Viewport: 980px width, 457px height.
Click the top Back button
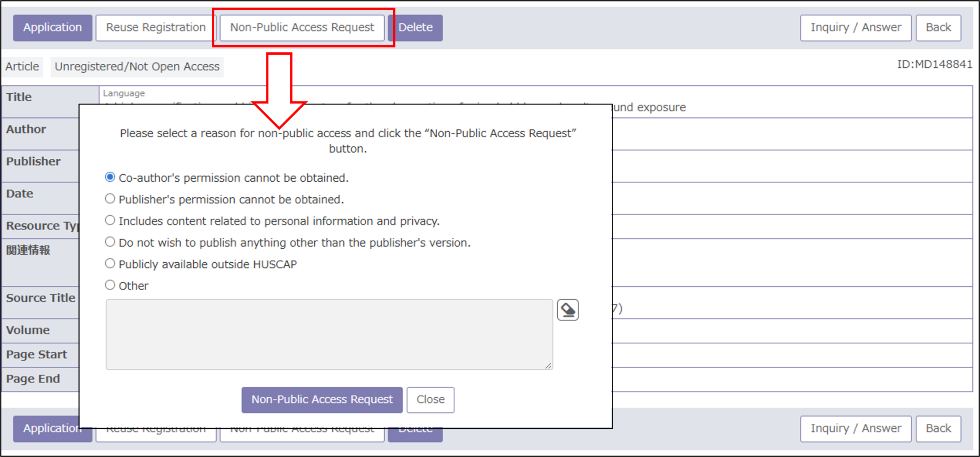pos(938,28)
